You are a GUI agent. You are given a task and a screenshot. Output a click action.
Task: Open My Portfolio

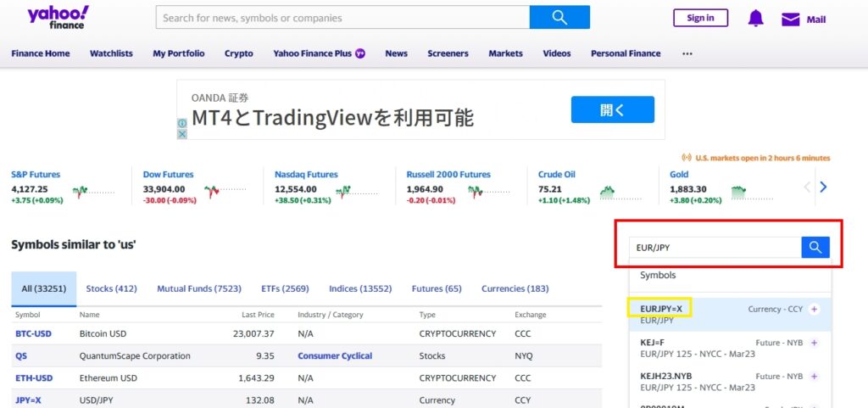click(179, 53)
